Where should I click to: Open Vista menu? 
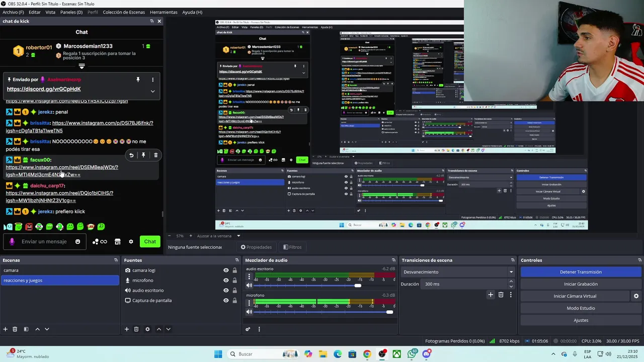pyautogui.click(x=50, y=12)
